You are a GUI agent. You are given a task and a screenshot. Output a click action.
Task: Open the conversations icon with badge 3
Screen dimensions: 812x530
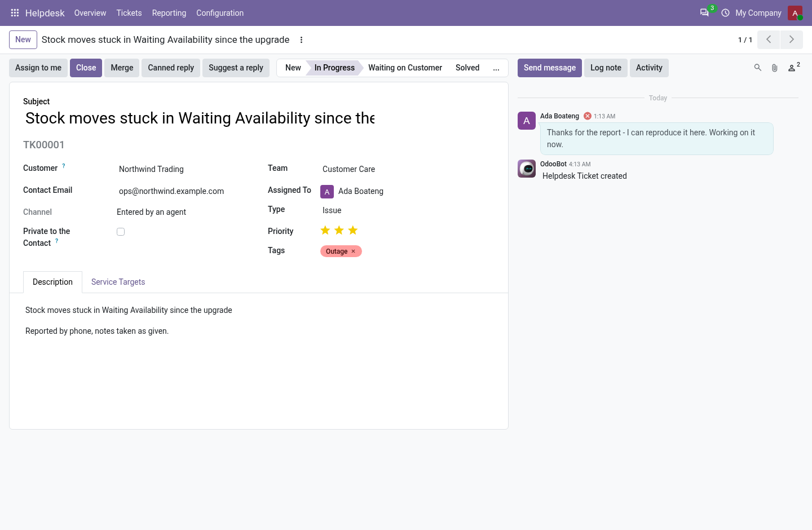(x=705, y=12)
